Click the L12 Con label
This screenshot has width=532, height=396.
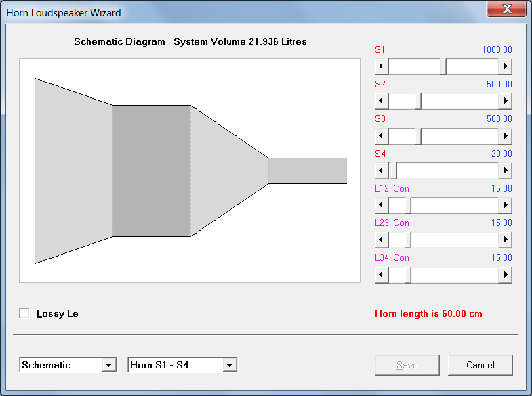coord(392,188)
